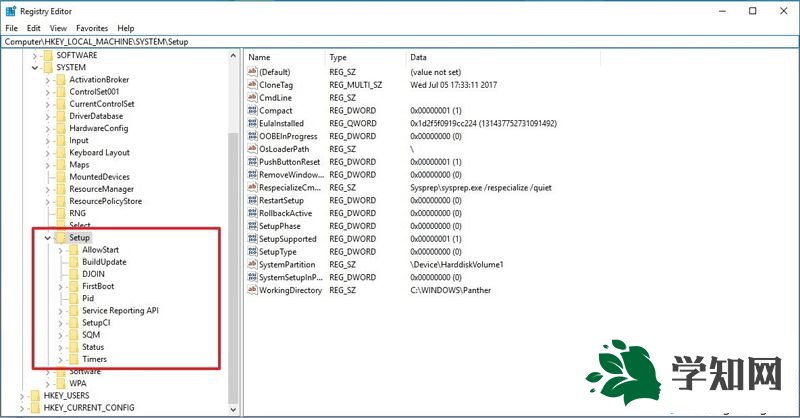Select the RNG key
Screen dimensions: 800x418
tap(78, 213)
